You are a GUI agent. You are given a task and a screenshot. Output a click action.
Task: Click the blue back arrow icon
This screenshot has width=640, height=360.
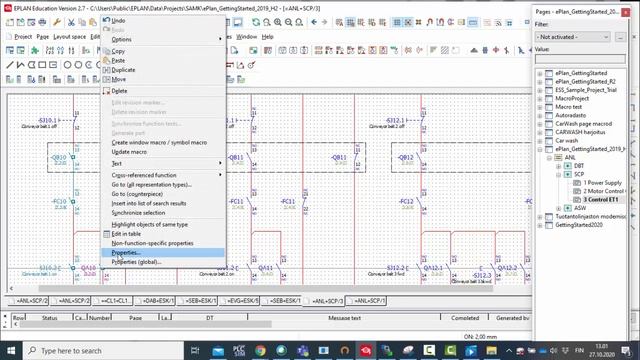tap(314, 22)
